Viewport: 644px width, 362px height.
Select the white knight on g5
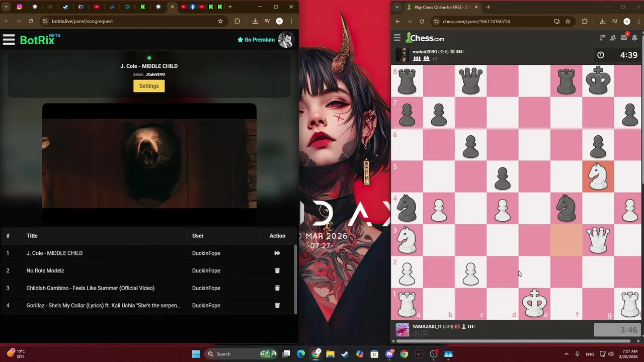pyautogui.click(x=598, y=177)
